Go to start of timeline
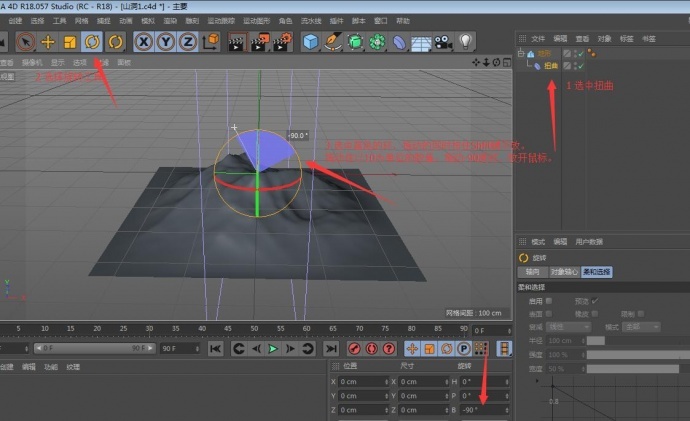 point(215,349)
